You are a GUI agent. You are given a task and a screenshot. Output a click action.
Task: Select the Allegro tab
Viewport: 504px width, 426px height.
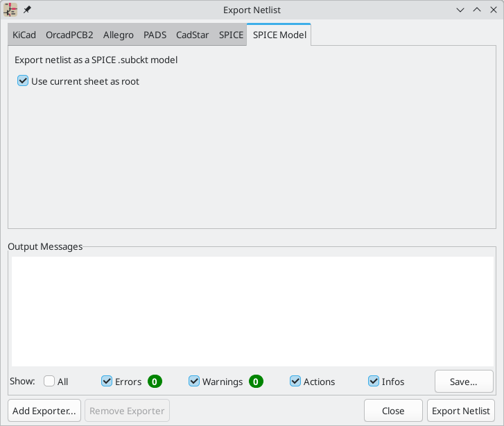point(119,35)
